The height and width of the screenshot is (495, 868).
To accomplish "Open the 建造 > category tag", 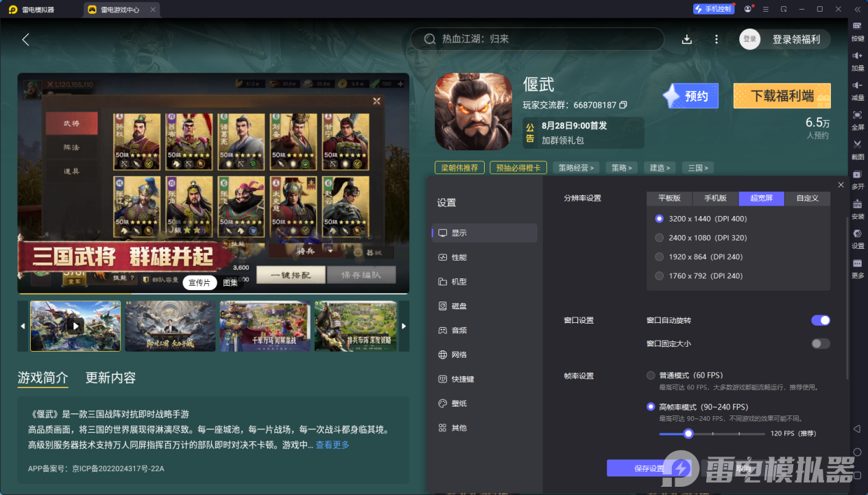I will point(660,167).
